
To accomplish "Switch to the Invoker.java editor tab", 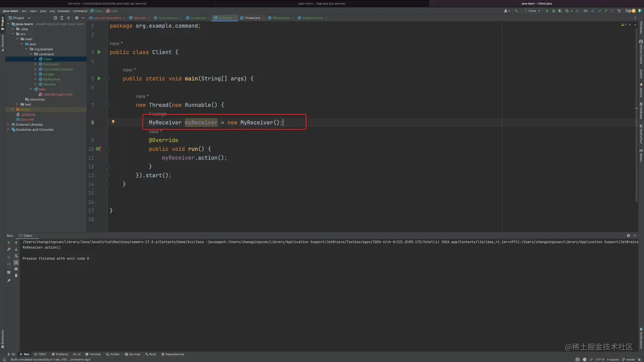I will point(198,18).
